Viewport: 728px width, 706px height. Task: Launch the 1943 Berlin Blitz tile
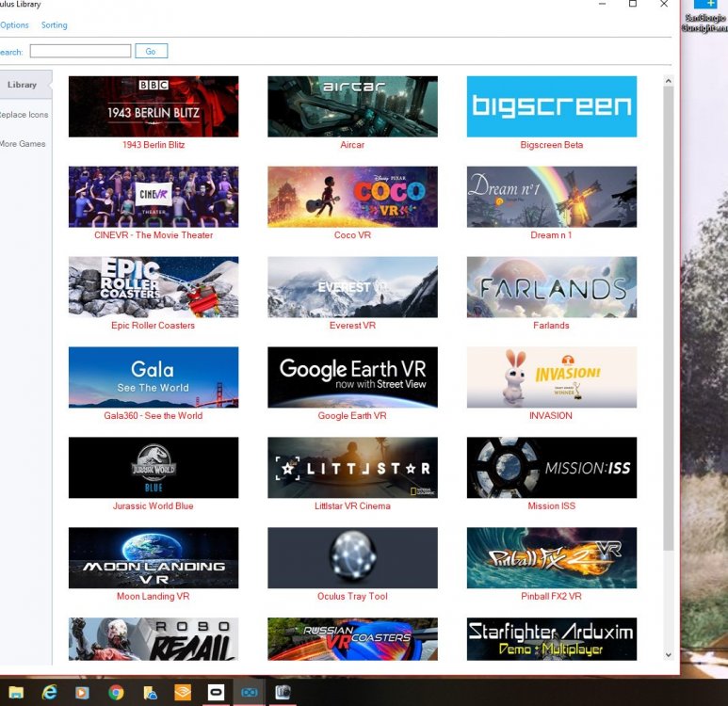(154, 106)
